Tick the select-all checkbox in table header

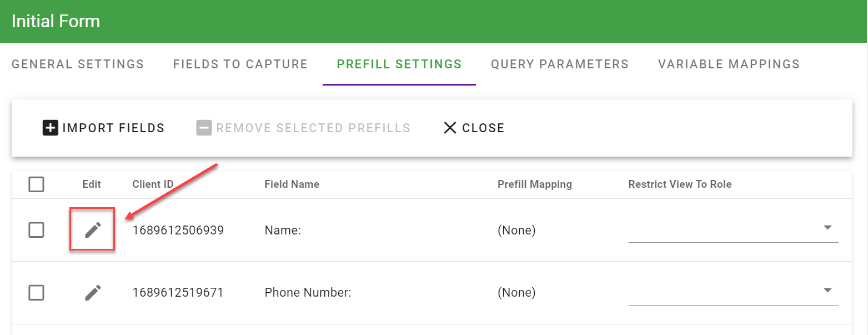(x=36, y=184)
